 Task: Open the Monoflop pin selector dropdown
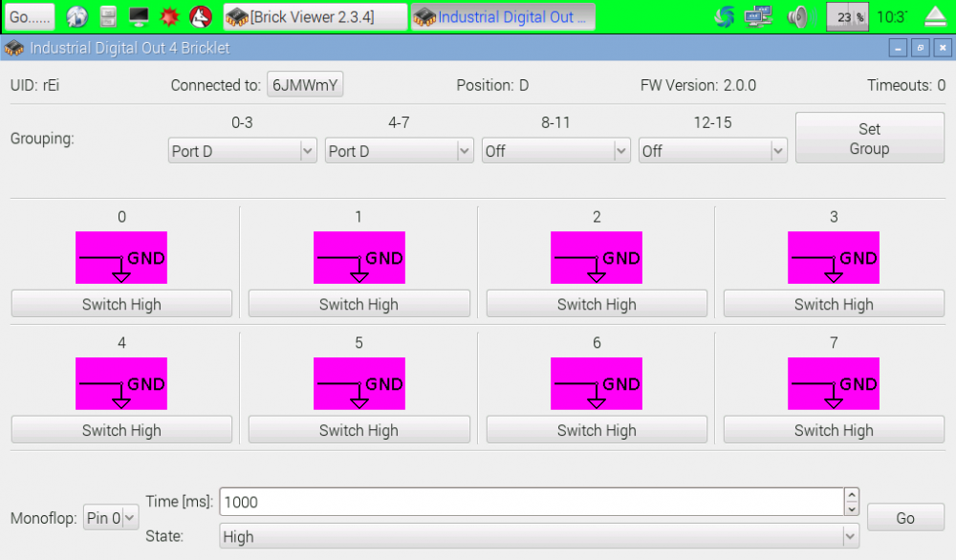coord(111,518)
